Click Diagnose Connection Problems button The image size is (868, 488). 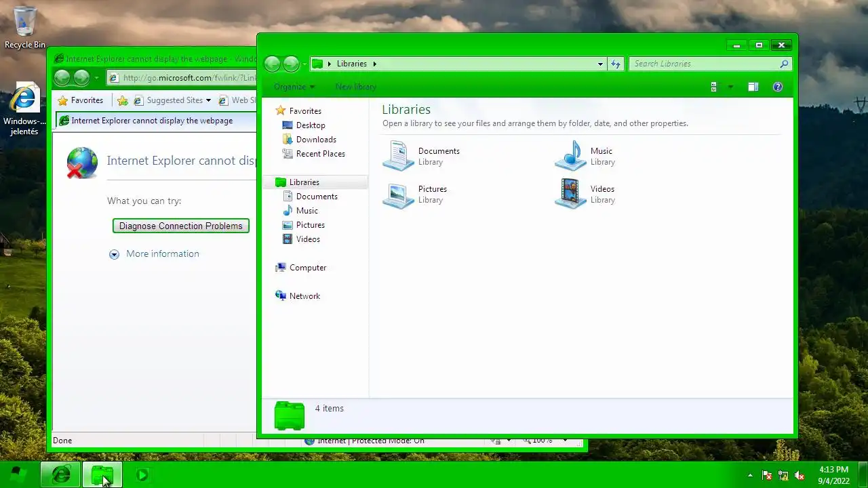[x=181, y=226]
